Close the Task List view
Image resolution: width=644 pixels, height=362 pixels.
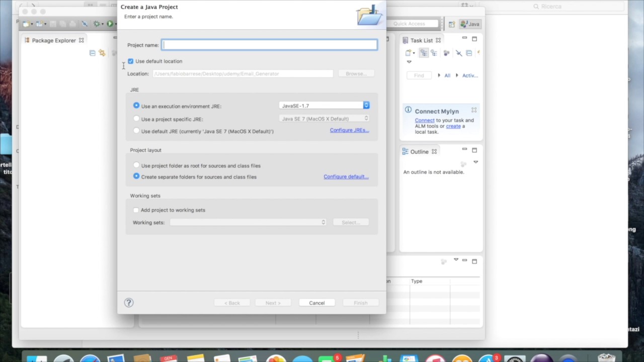[x=438, y=40]
